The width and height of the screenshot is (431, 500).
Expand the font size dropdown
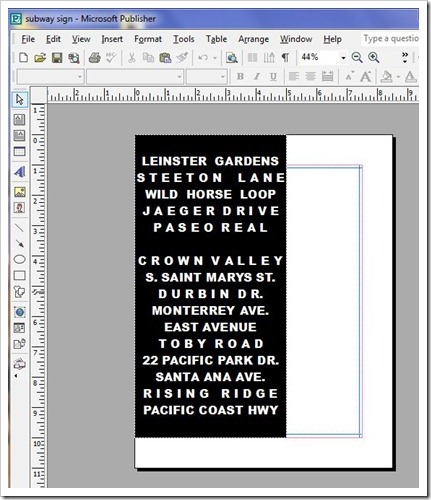pyautogui.click(x=223, y=77)
